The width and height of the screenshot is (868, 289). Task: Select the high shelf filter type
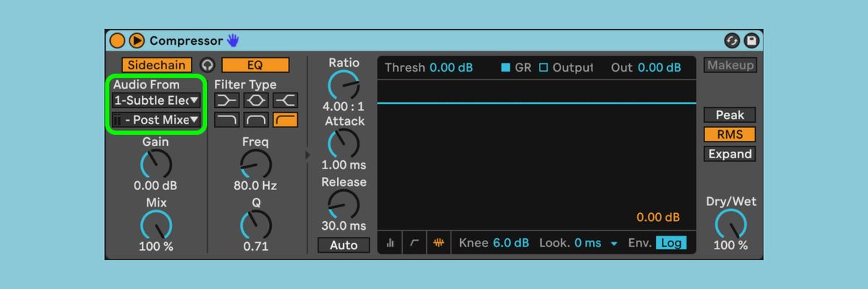(285, 100)
